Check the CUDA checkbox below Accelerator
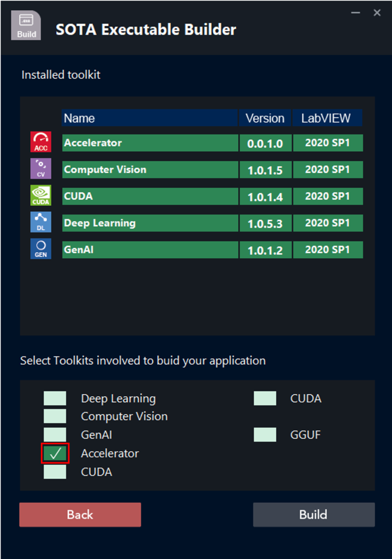Screen dimensions: 392x559 55,472
